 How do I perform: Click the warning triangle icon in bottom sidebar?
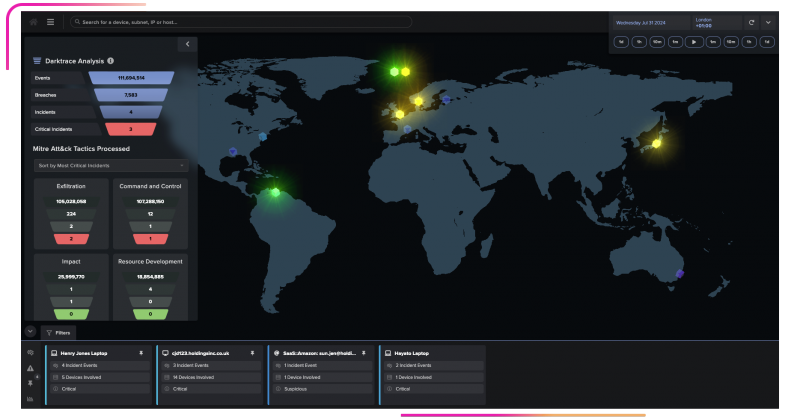(30, 368)
